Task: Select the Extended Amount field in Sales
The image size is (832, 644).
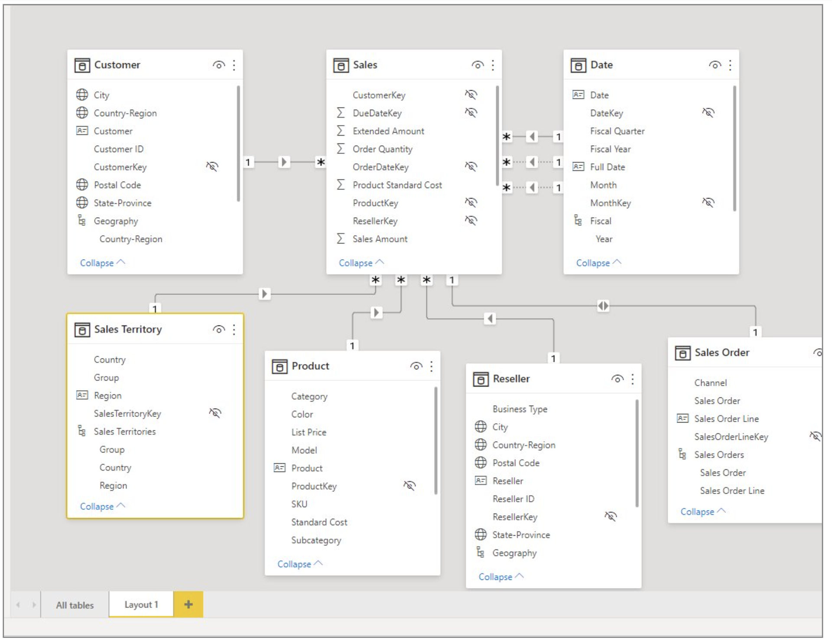Action: pyautogui.click(x=388, y=131)
